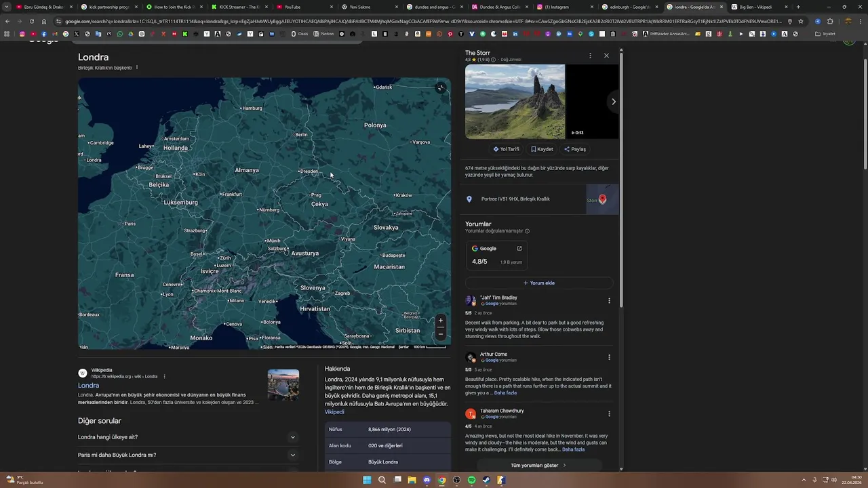Expand "Londra hangi ülkeye ait?" question
The width and height of the screenshot is (868, 488).
coord(187,437)
